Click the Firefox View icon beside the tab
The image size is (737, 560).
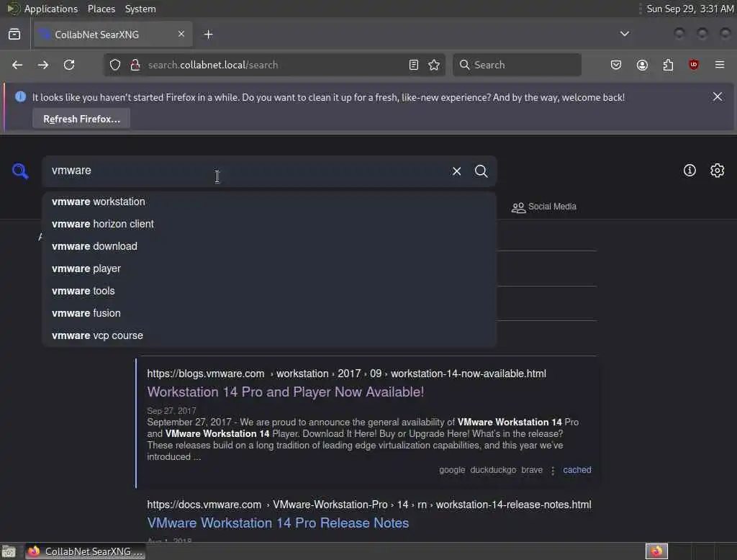(x=14, y=35)
